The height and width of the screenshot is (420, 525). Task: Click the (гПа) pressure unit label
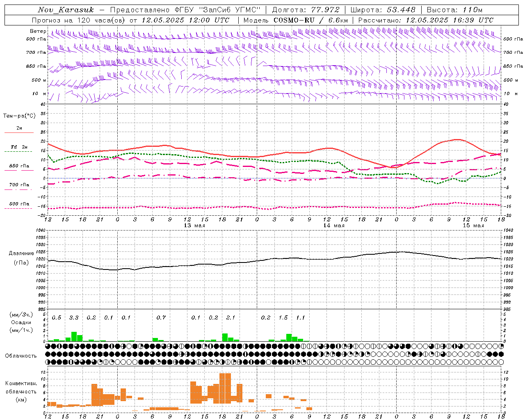[21, 262]
